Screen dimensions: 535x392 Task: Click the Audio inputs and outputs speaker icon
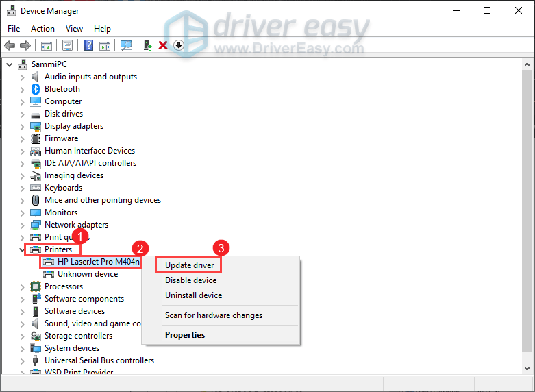pos(36,77)
